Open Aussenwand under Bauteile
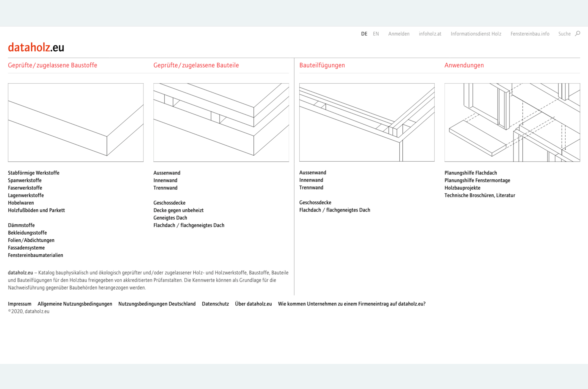588x389 pixels. click(167, 173)
